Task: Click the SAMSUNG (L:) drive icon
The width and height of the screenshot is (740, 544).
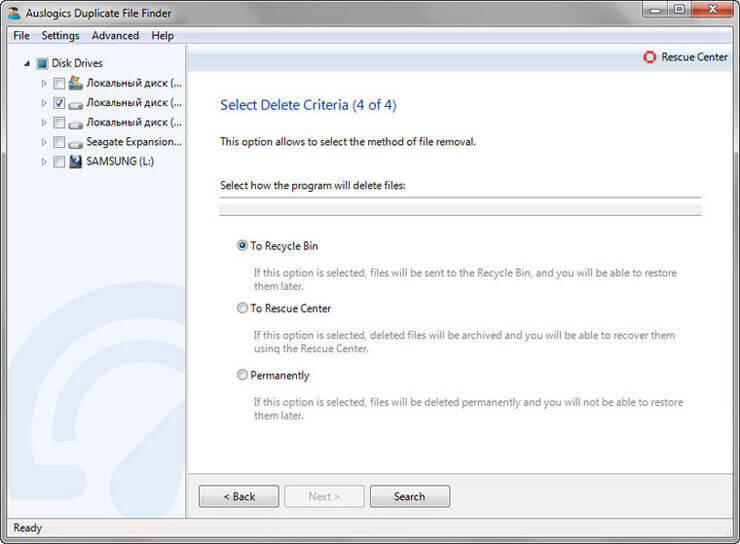Action: coord(76,161)
